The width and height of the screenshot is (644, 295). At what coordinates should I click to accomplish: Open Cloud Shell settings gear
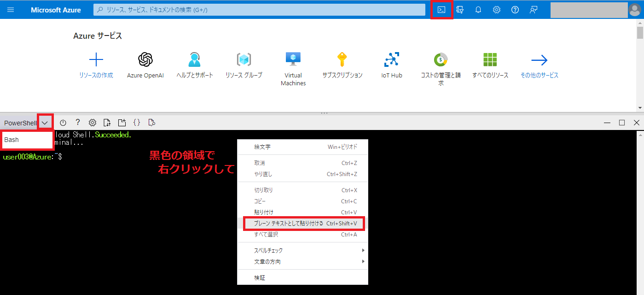pyautogui.click(x=93, y=123)
